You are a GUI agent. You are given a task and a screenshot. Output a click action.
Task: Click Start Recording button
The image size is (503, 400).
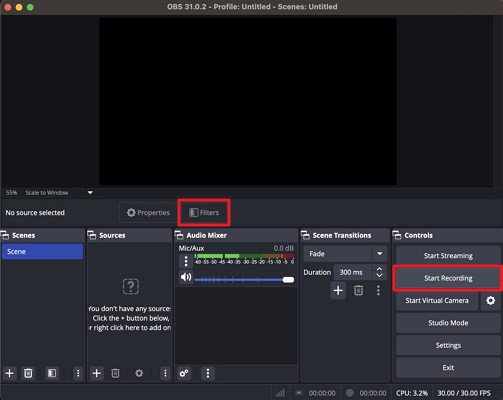[448, 278]
